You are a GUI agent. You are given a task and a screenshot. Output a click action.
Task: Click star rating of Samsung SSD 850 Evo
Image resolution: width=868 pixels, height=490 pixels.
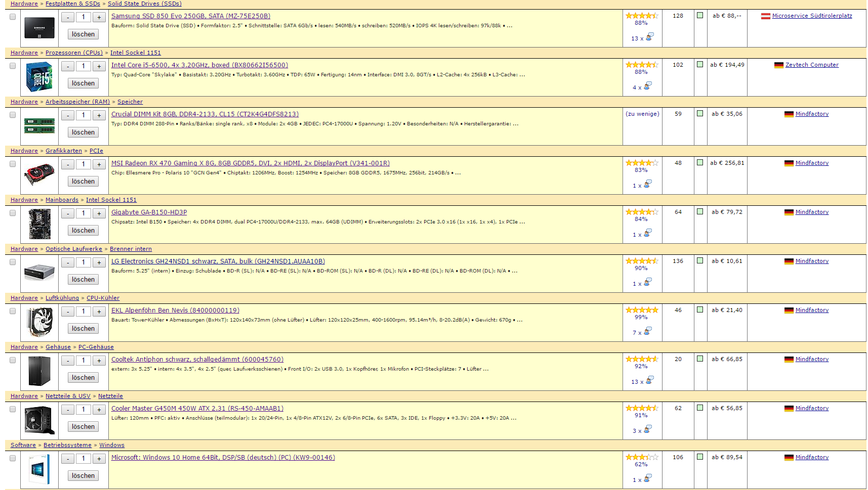click(642, 16)
